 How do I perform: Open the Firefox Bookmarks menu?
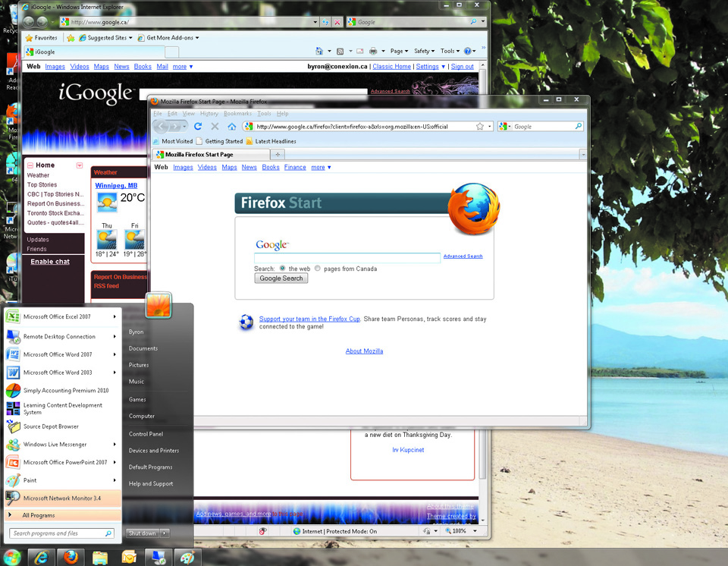click(x=237, y=113)
